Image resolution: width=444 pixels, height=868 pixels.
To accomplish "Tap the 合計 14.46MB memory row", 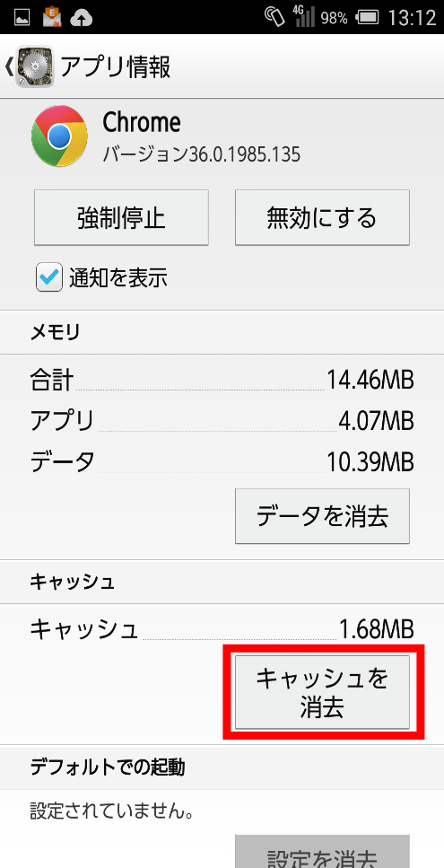I will point(222,381).
